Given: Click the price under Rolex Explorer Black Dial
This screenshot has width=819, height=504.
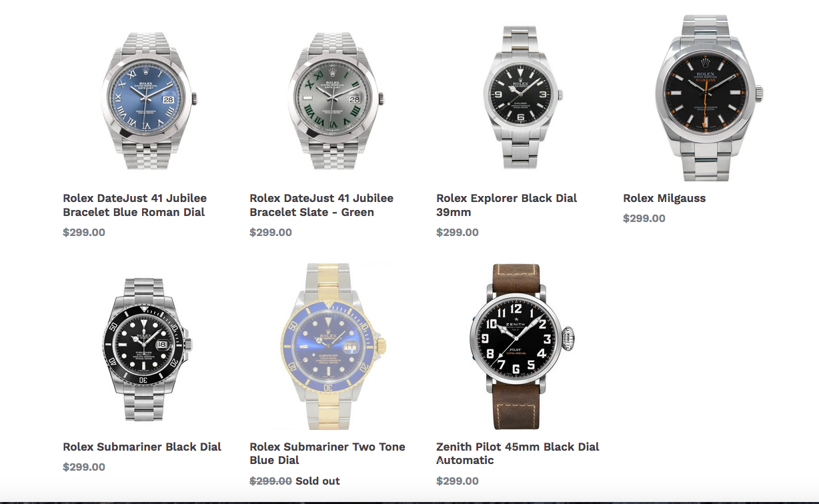Looking at the screenshot, I should click(x=458, y=232).
